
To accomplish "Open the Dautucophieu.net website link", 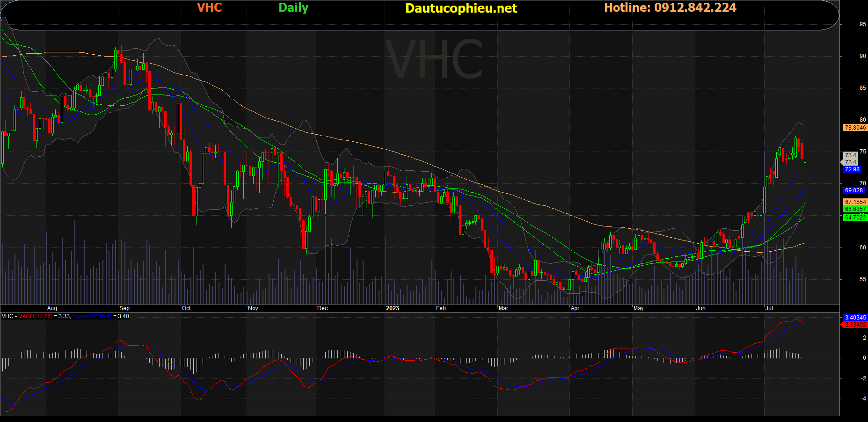I will 461,8.
